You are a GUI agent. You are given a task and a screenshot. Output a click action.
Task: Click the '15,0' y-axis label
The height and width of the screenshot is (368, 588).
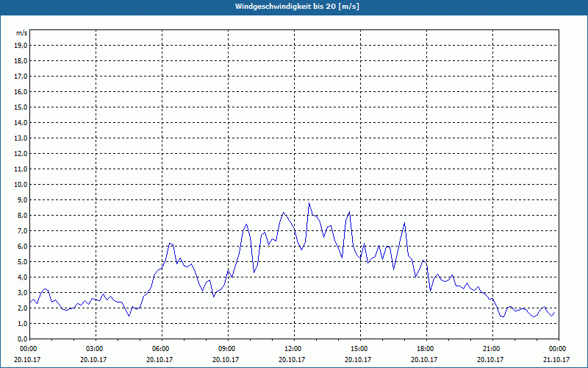tap(21, 107)
